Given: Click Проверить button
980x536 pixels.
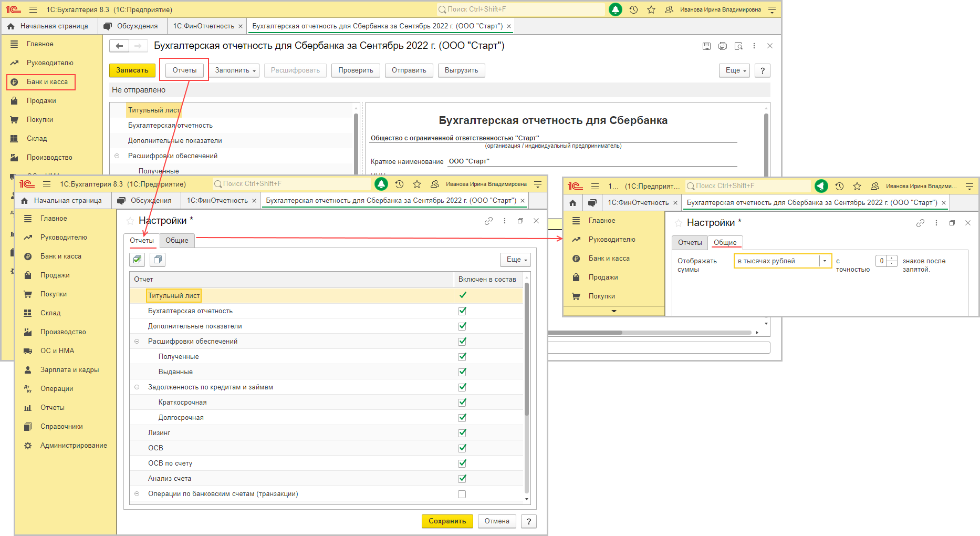Looking at the screenshot, I should [356, 70].
